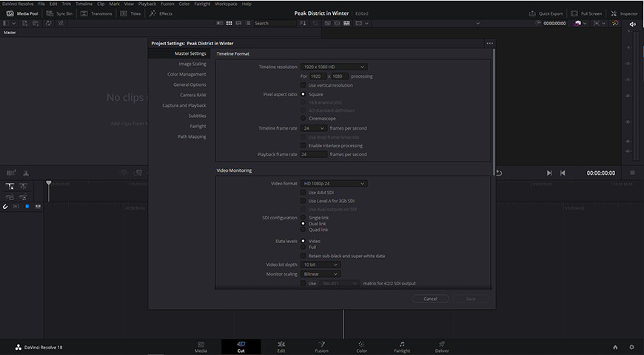Open the Media Pool panel

[22, 13]
